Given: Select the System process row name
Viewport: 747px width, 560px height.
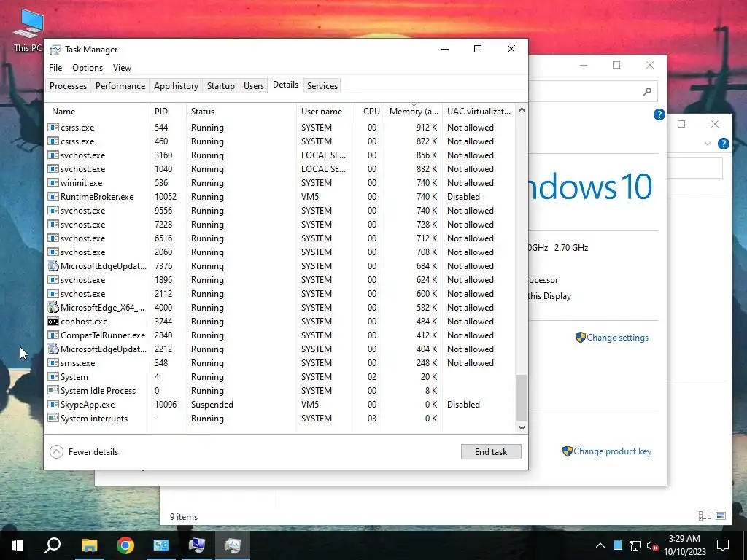Looking at the screenshot, I should click(74, 377).
